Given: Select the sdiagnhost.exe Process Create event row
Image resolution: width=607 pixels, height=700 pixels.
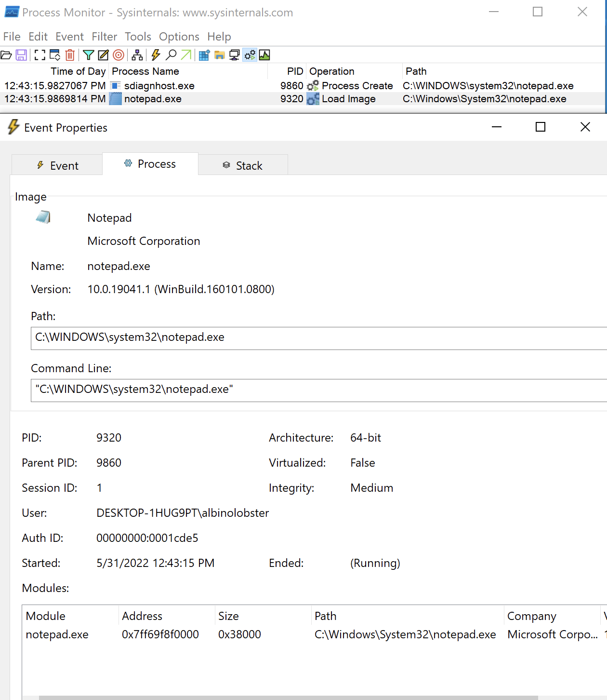Looking at the screenshot, I should 303,86.
